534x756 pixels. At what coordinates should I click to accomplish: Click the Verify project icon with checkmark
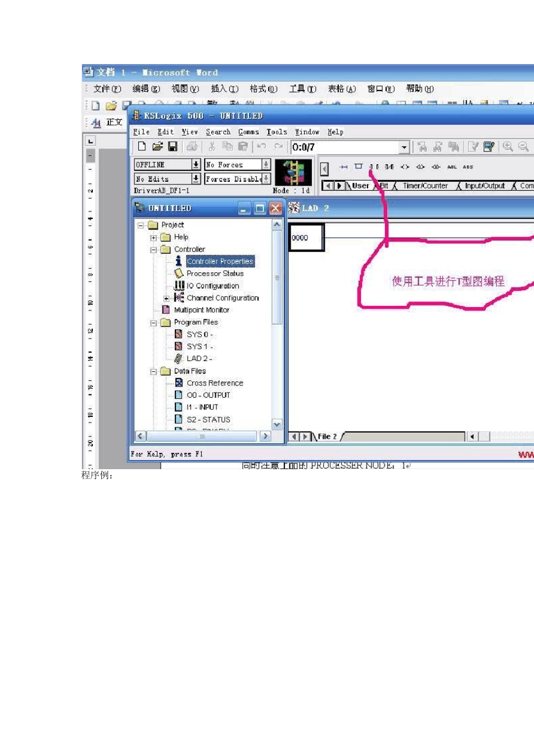coord(488,147)
